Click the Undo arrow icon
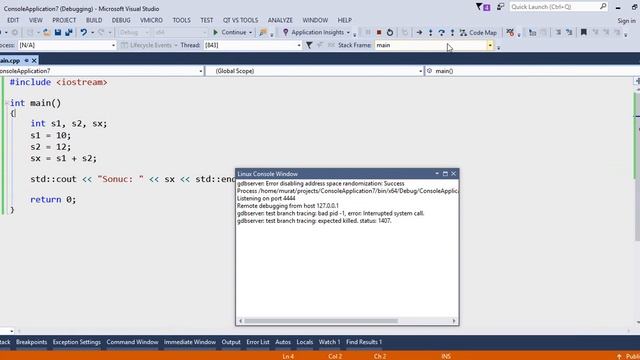The width and height of the screenshot is (640, 360). tap(83, 32)
